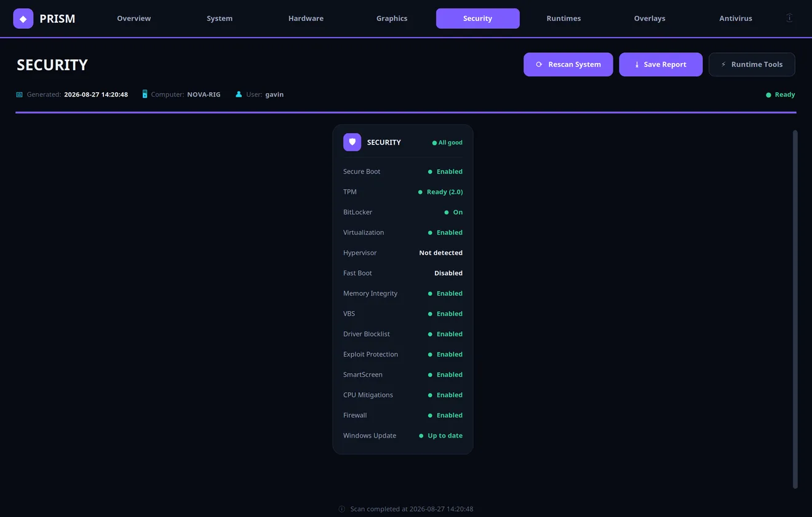Click the Virtualization row label
The width and height of the screenshot is (812, 517).
point(364,233)
